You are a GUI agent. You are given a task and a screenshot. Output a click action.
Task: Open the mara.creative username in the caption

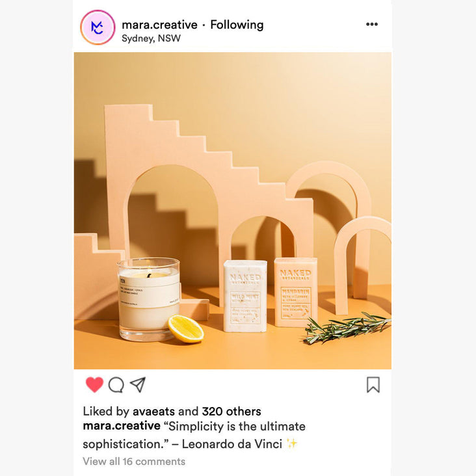click(x=122, y=426)
